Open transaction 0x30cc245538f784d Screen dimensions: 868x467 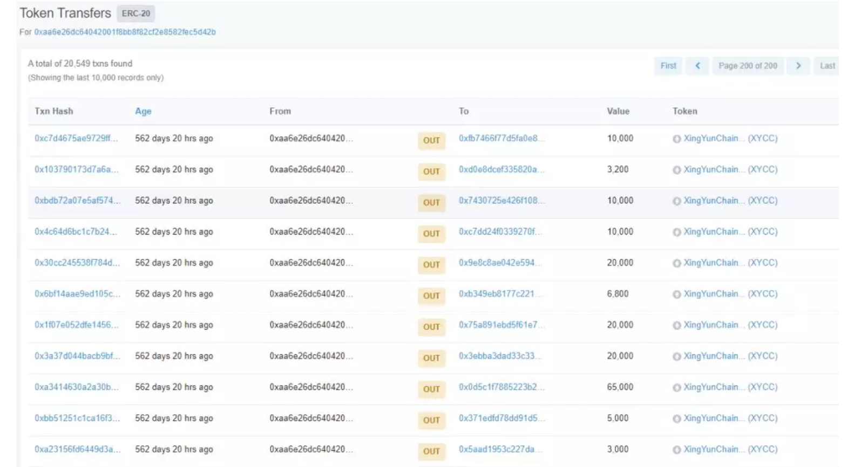pos(77,263)
